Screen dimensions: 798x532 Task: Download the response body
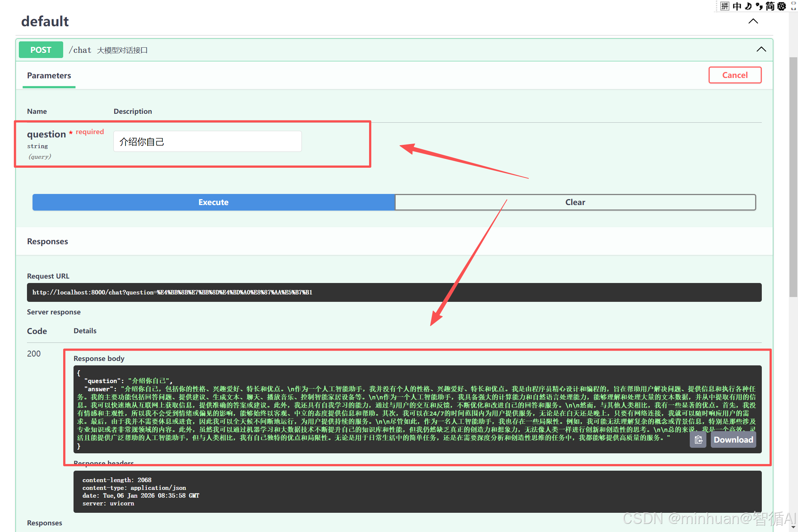point(733,440)
